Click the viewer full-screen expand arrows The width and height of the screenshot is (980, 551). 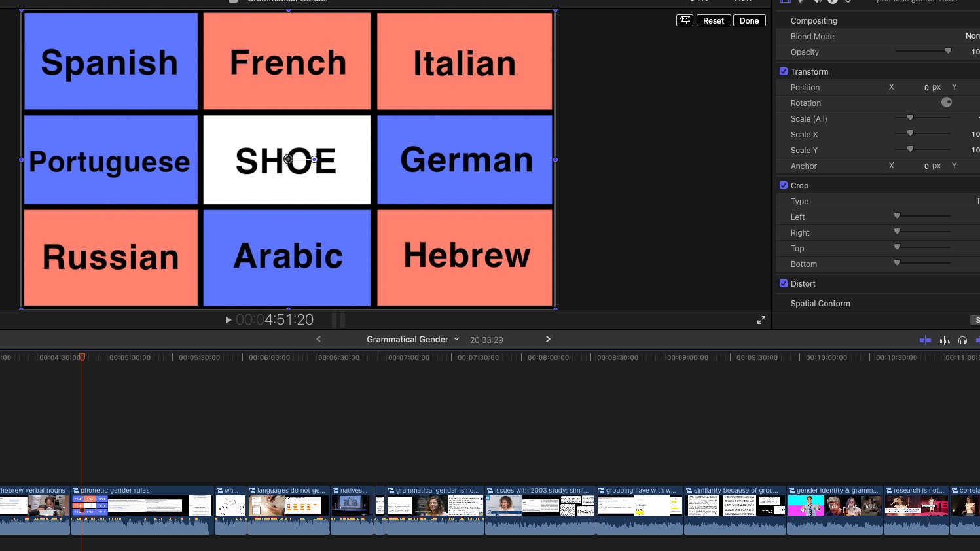pyautogui.click(x=761, y=320)
